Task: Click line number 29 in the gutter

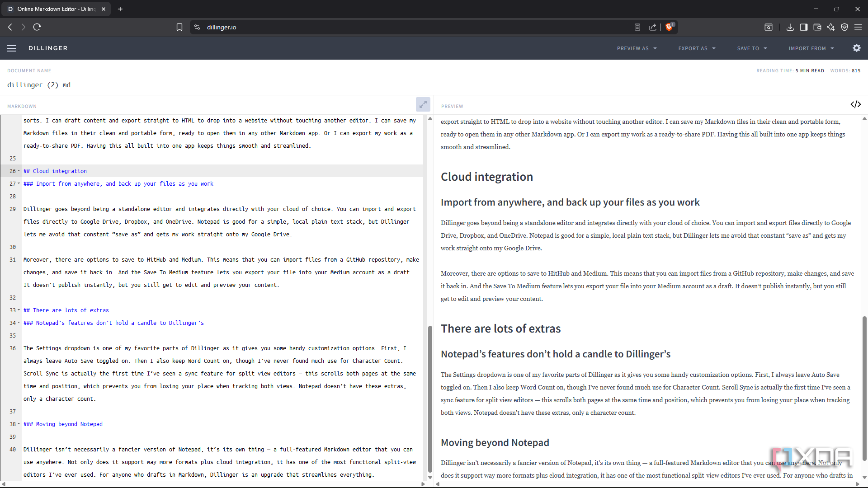Action: point(13,209)
